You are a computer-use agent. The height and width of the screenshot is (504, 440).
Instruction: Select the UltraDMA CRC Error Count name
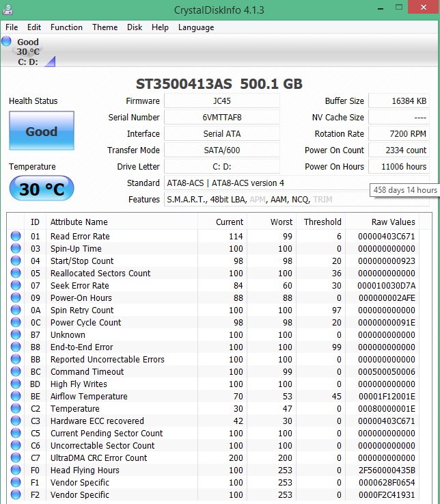click(98, 457)
